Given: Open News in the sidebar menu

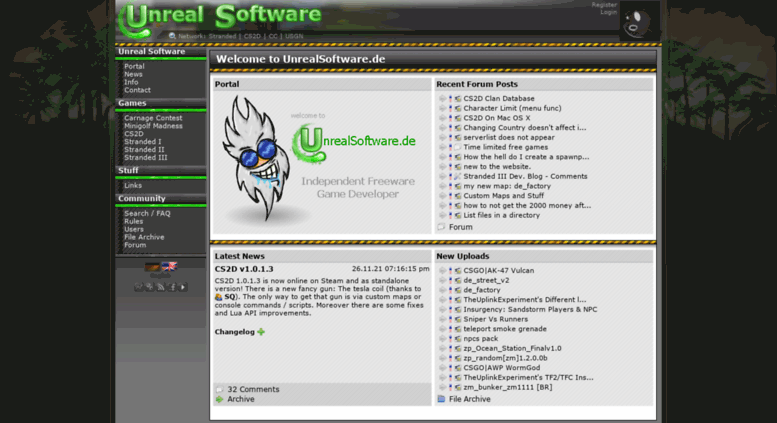Looking at the screenshot, I should [x=133, y=74].
